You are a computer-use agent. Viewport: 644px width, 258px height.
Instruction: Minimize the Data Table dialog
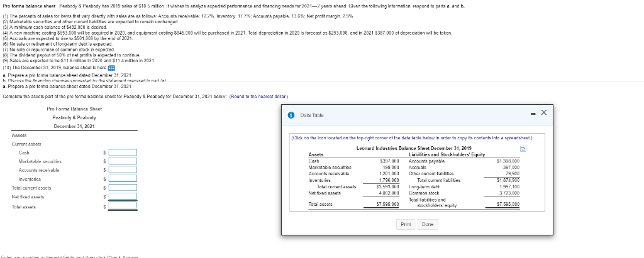coord(533,114)
